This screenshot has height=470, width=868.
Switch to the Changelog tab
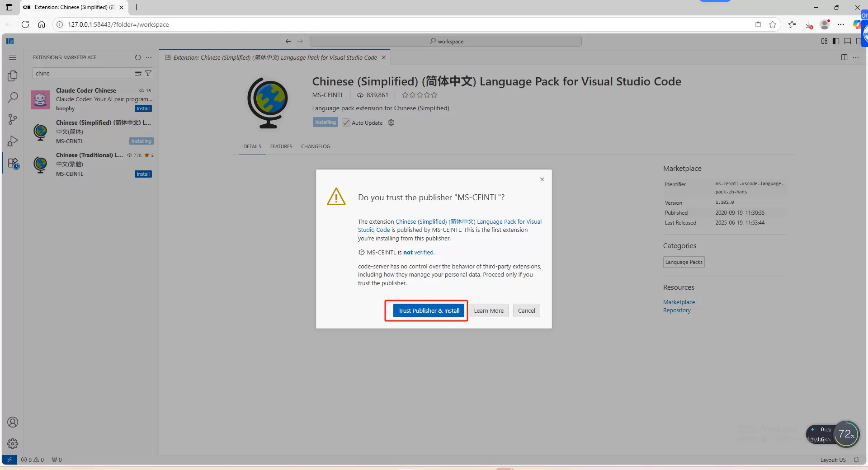[315, 146]
